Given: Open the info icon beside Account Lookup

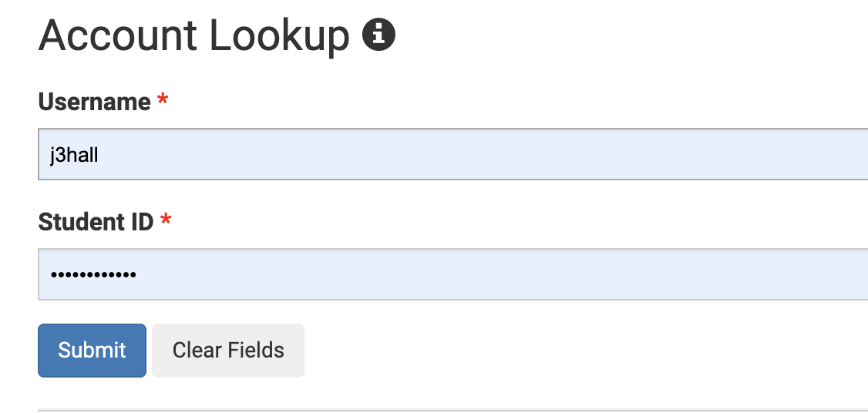Looking at the screenshot, I should click(378, 35).
